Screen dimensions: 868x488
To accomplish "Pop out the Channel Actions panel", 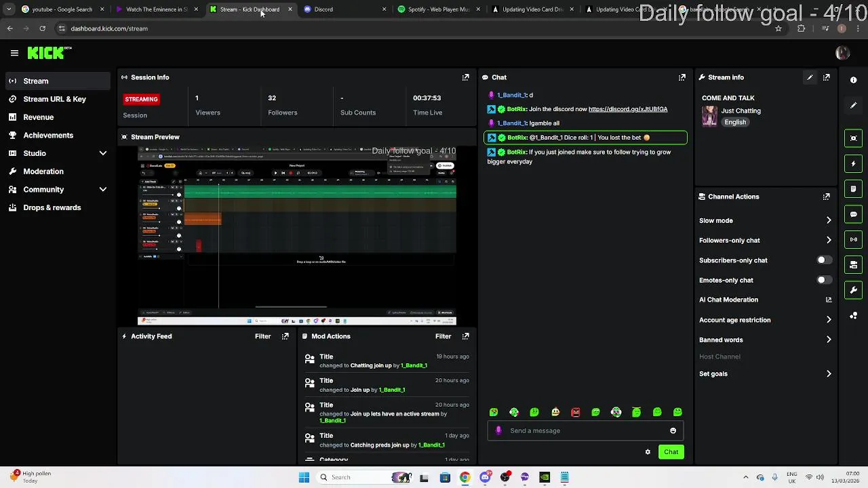I will tap(827, 197).
